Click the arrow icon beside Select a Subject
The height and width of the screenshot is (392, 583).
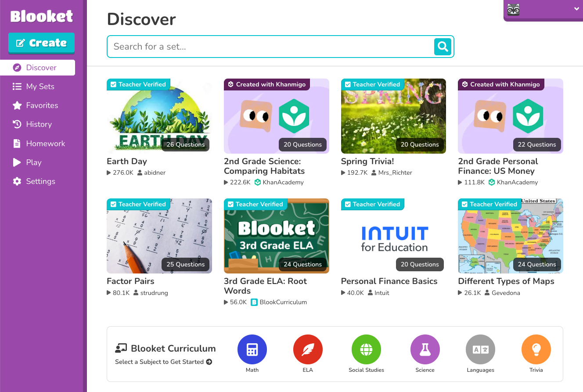[209, 362]
